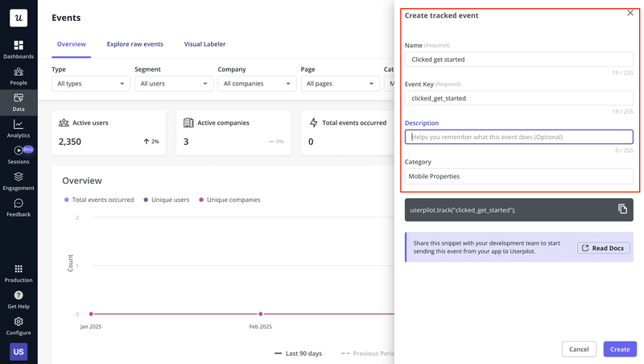Open the Company All companies dropdown
Viewport: 644px width, 364px height.
coord(257,84)
